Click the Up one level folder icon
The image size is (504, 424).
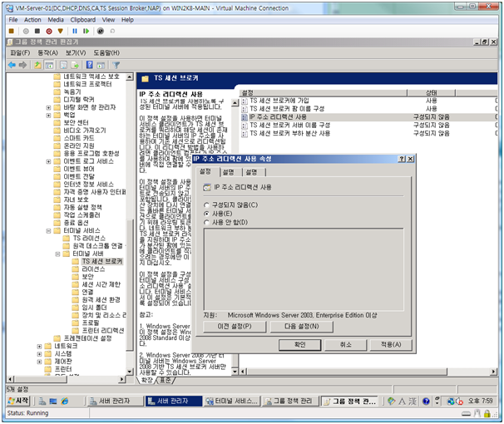click(x=38, y=65)
